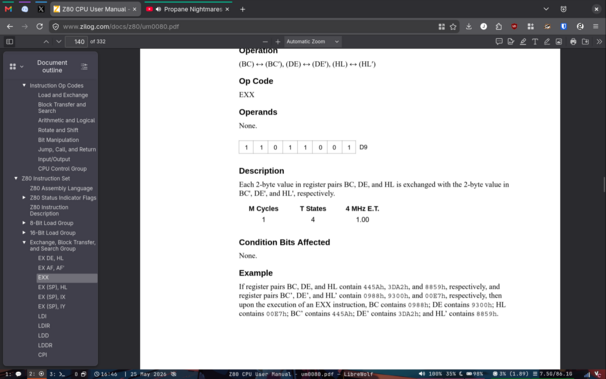Collapse Exchange, Block Transfer, and Search Group
Screen dimensions: 606x379
tap(24, 243)
